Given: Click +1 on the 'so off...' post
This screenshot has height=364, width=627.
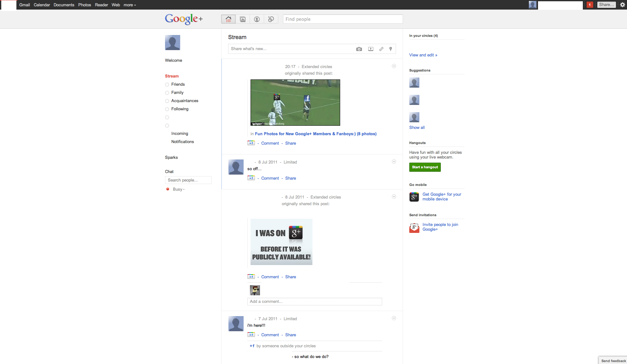Looking at the screenshot, I should pos(251,178).
